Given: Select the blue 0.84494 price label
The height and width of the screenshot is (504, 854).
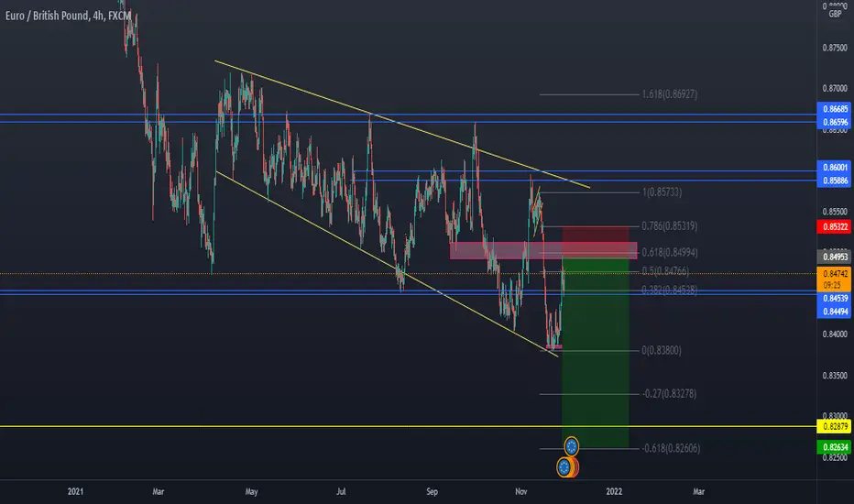Looking at the screenshot, I should tap(835, 312).
